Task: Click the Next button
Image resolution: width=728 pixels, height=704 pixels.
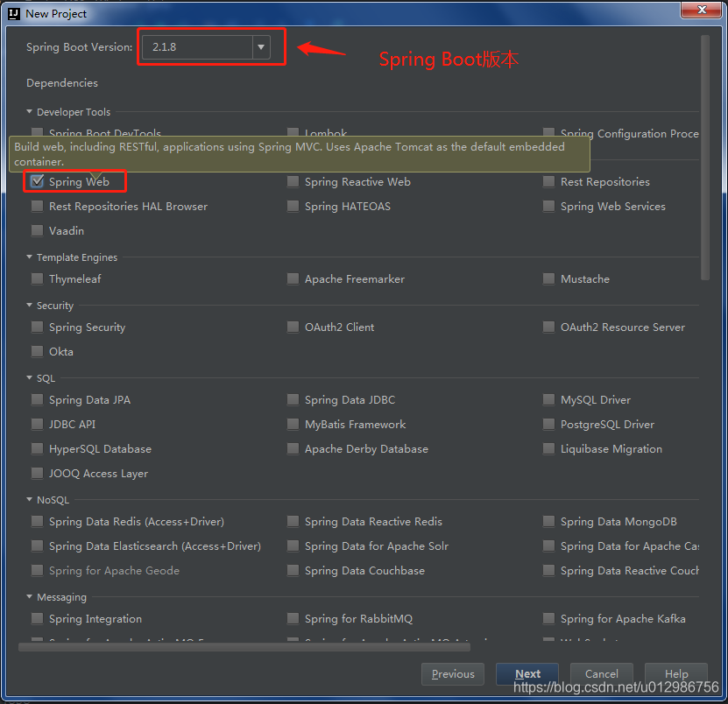Action: [527, 674]
